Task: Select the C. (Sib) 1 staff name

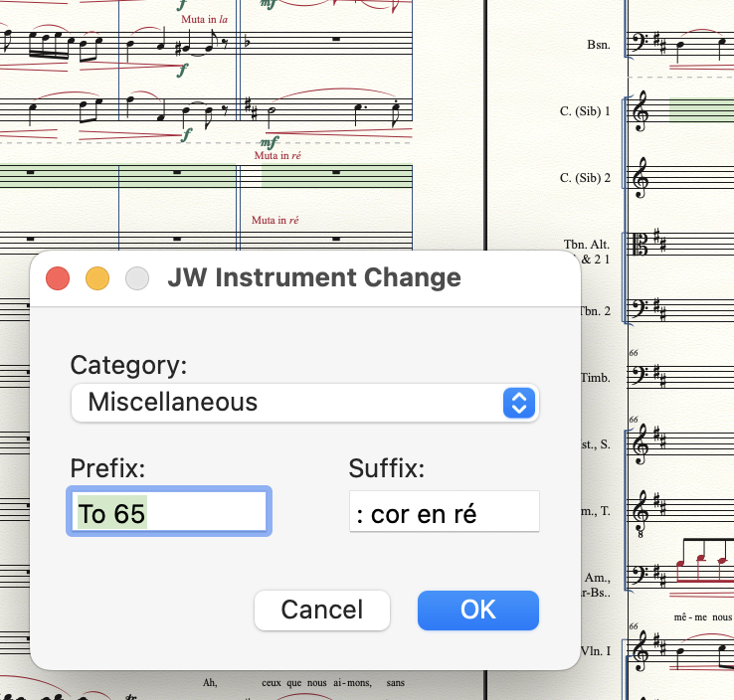Action: [585, 112]
